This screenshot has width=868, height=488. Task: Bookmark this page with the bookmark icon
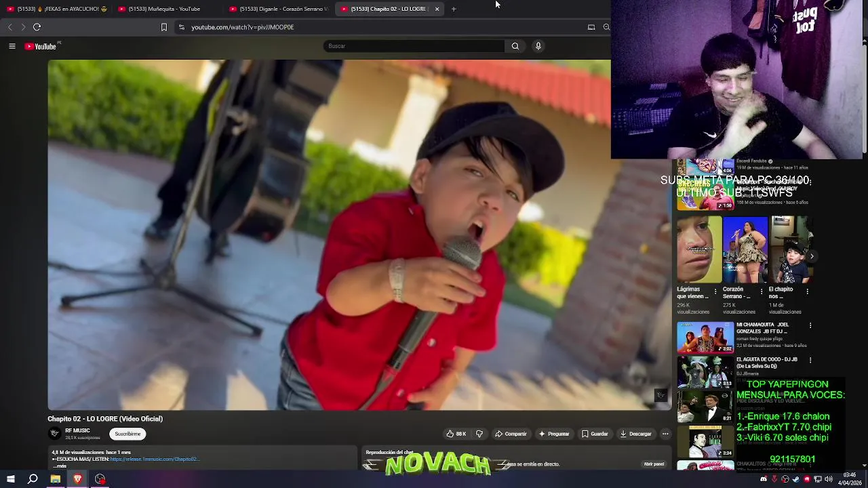coord(163,27)
